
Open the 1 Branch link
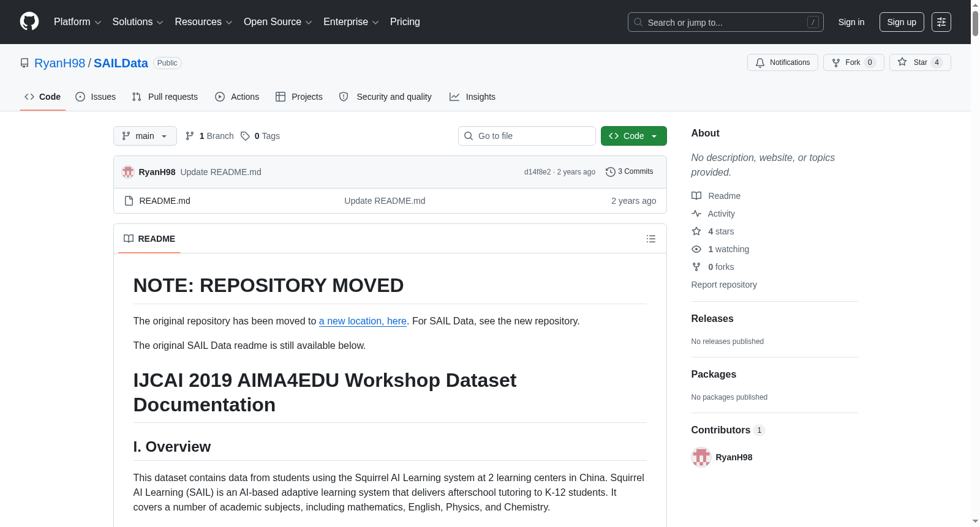[209, 136]
